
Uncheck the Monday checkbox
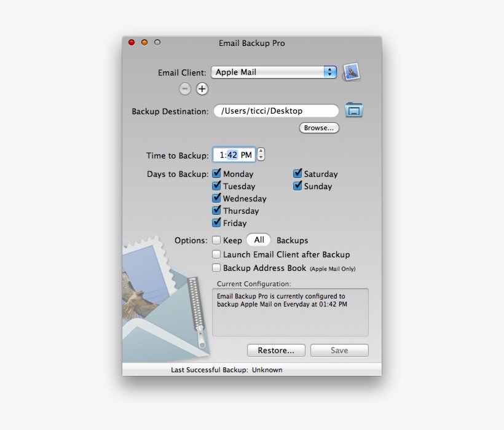point(216,174)
